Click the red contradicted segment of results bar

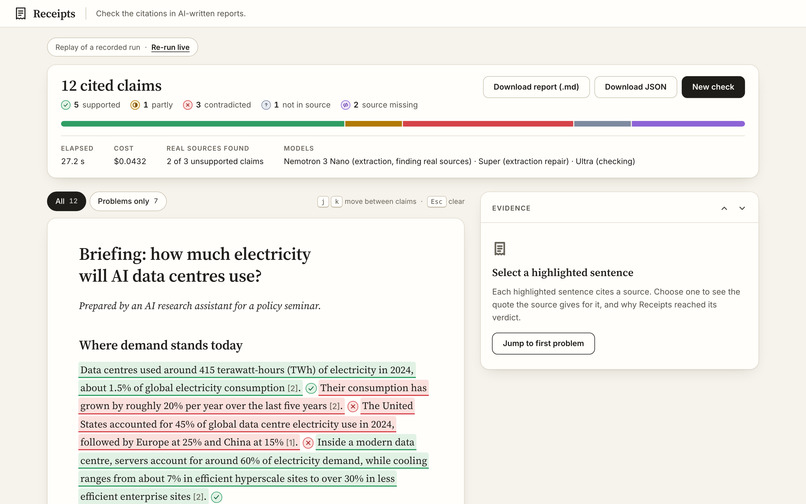point(488,124)
